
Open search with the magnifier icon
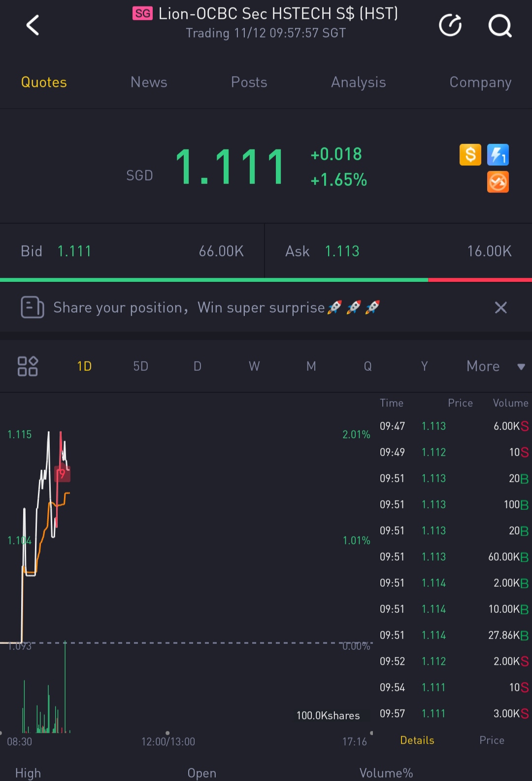pyautogui.click(x=500, y=26)
